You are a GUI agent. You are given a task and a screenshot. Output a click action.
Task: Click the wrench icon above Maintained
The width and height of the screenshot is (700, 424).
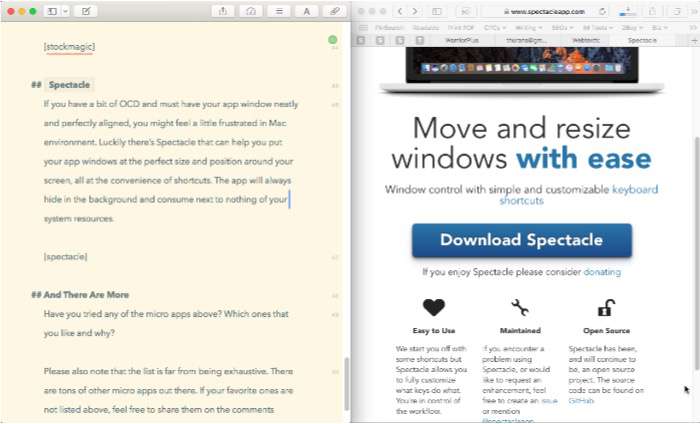tap(520, 308)
